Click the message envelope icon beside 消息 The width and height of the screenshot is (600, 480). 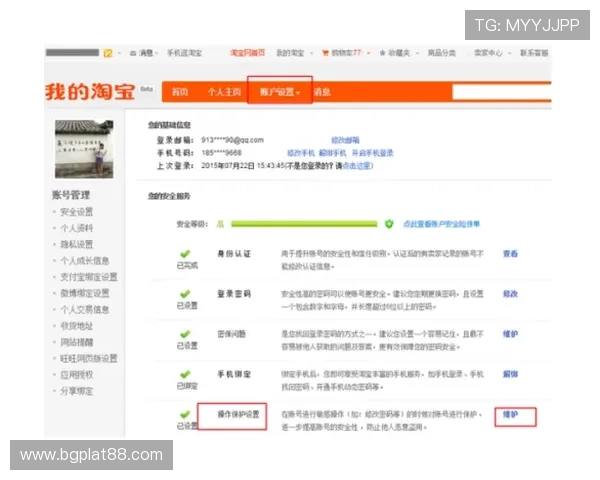point(133,53)
